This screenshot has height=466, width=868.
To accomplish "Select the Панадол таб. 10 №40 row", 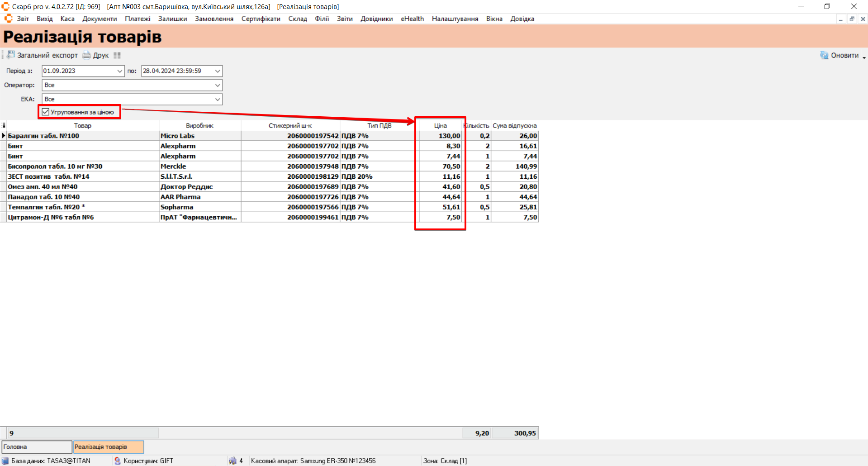I will point(81,197).
